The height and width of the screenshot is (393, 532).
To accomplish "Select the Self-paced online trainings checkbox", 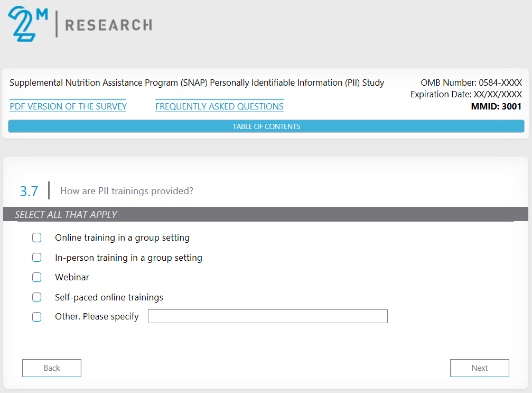I will pyautogui.click(x=36, y=297).
